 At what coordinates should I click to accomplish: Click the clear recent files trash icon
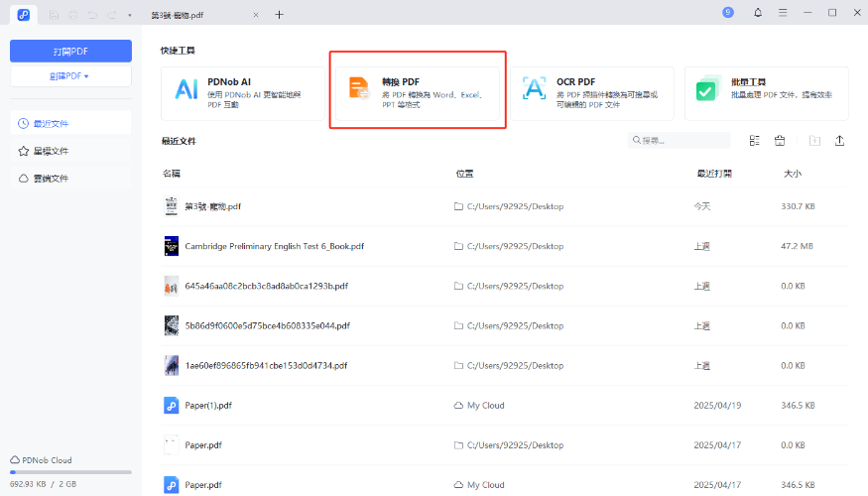[x=780, y=141]
